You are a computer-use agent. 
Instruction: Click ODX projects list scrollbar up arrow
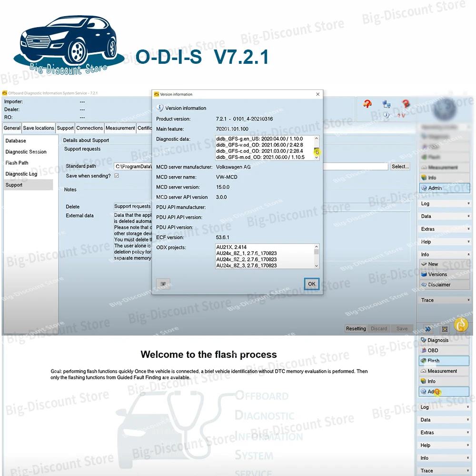pos(317,247)
